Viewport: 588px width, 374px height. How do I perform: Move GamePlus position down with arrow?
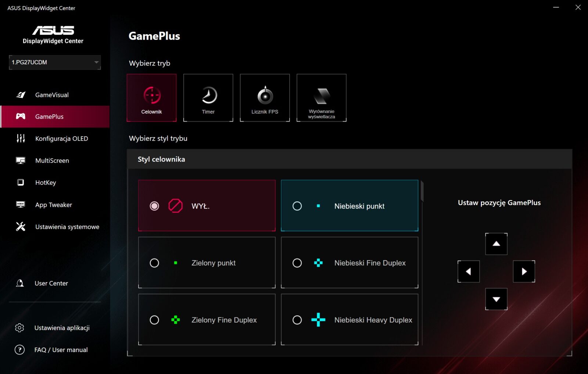point(496,299)
